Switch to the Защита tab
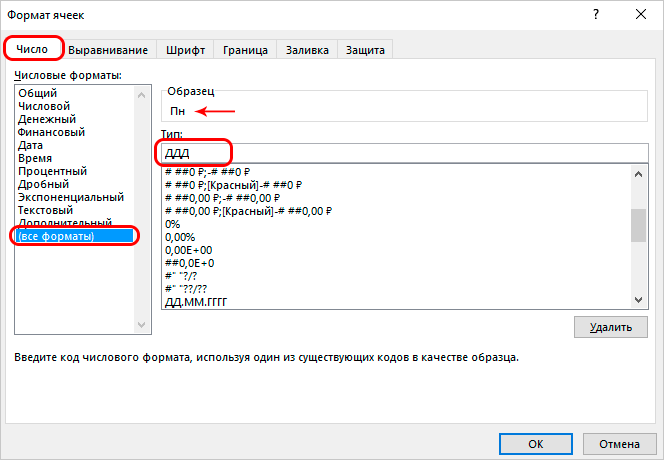Viewport: 664px width, 460px height. pos(365,50)
